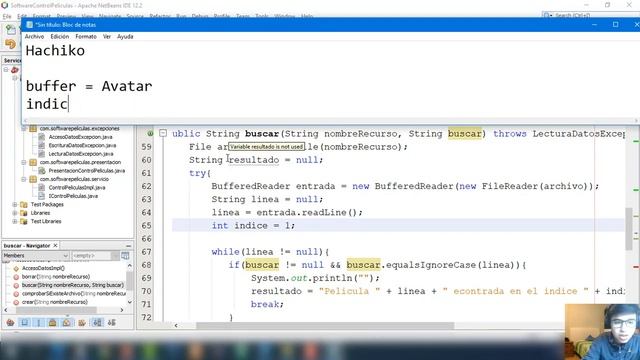640x360 pixels.
Task: Click Navigator horizontal scrollbar right arrow
Action: pyautogui.click(x=122, y=310)
